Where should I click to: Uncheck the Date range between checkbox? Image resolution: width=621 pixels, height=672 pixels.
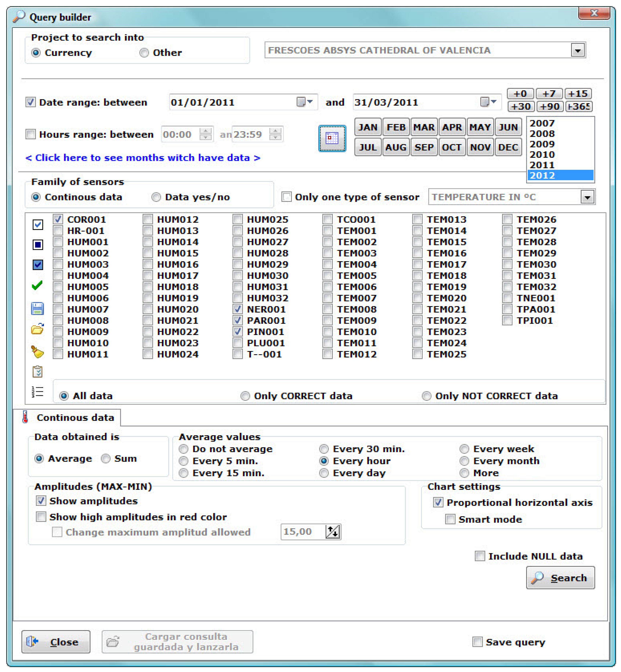(31, 102)
